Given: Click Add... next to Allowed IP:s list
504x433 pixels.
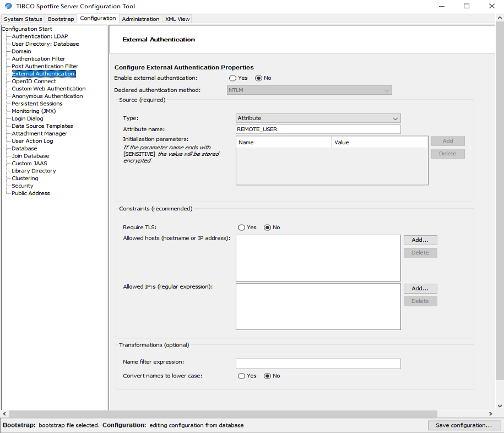Looking at the screenshot, I should click(x=420, y=289).
